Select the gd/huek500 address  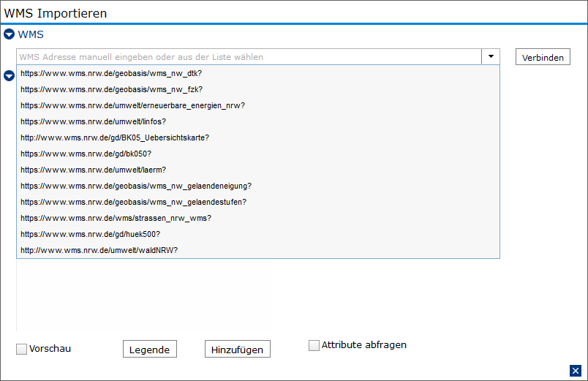258,235
